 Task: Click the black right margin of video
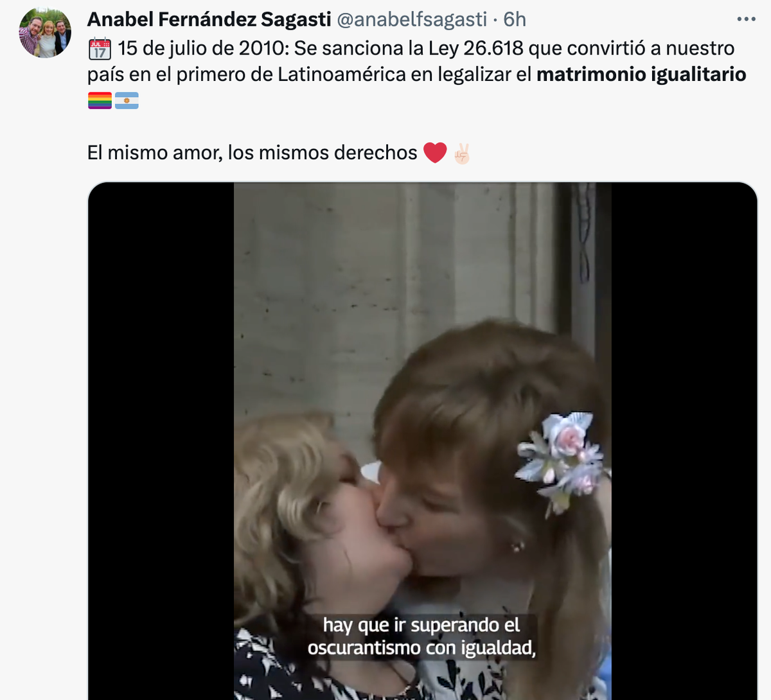coord(684,441)
